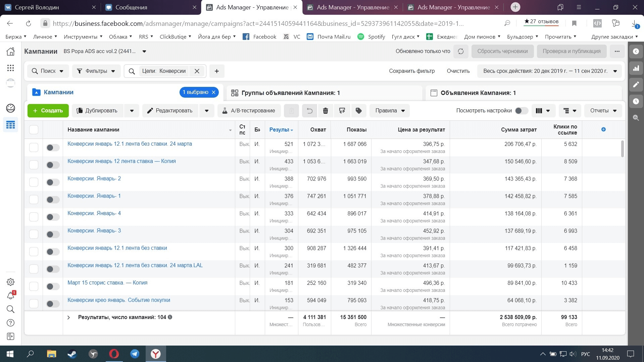Switch to the Сообщения browser tab
Screen dimensions: 644x362
click(150, 7)
